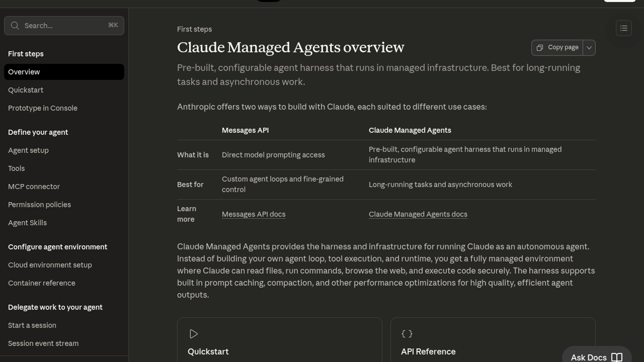Open Cloud environment setup page
Image resolution: width=644 pixels, height=362 pixels.
[50, 265]
